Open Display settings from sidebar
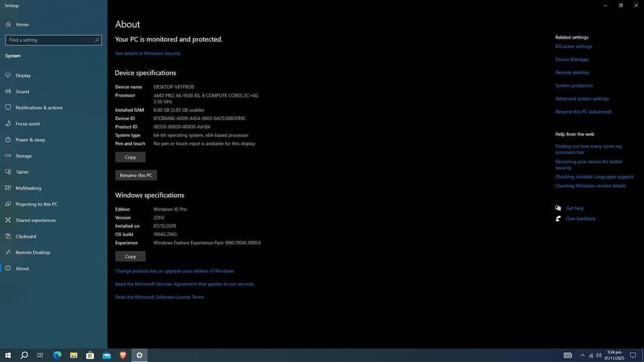 tap(23, 75)
